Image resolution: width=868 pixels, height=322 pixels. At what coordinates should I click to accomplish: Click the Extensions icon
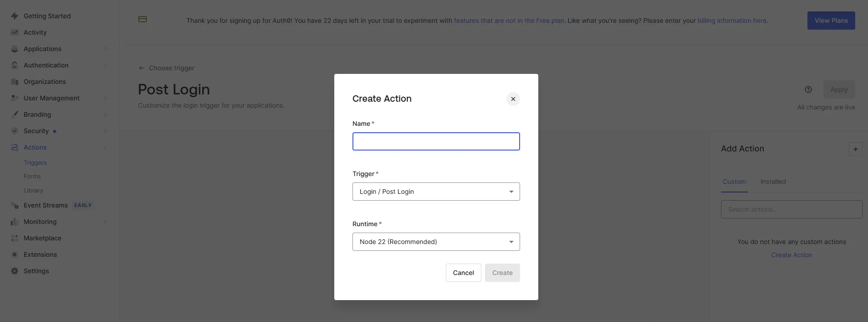click(x=15, y=254)
